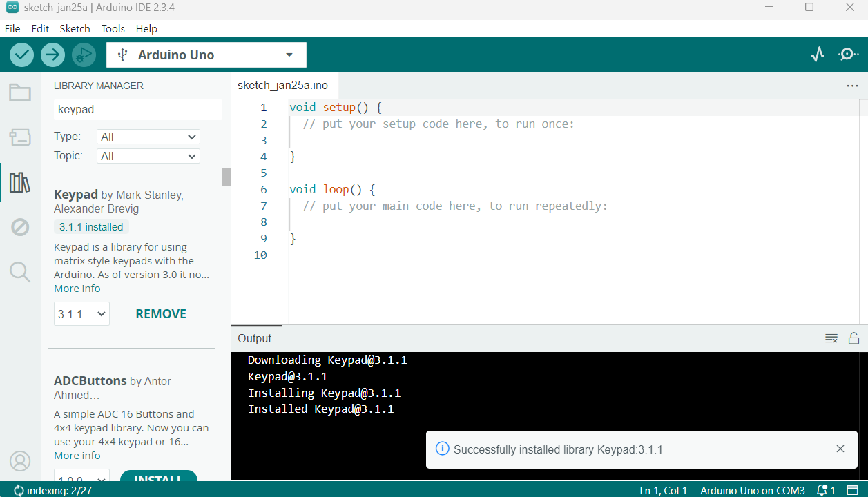Open the user account profile icon
The width and height of the screenshot is (868, 497).
(20, 460)
